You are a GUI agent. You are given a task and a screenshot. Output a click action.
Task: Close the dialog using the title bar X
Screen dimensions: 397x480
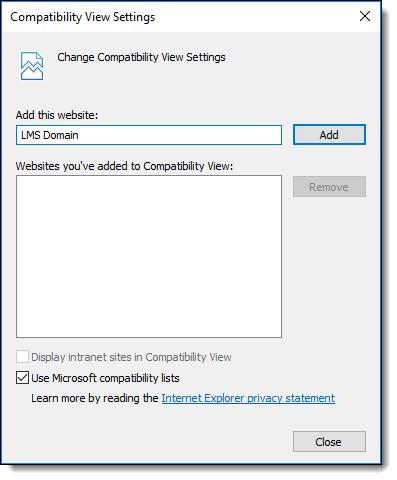(365, 16)
